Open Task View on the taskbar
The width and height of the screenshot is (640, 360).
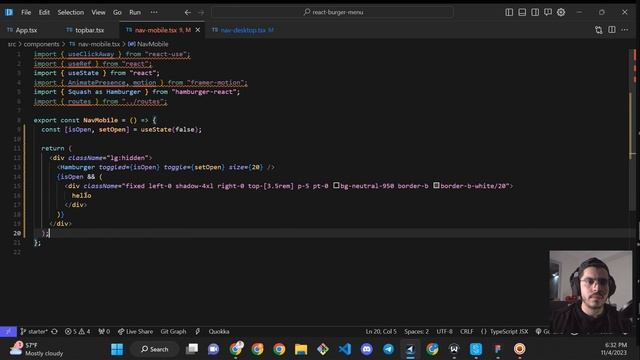coord(192,349)
